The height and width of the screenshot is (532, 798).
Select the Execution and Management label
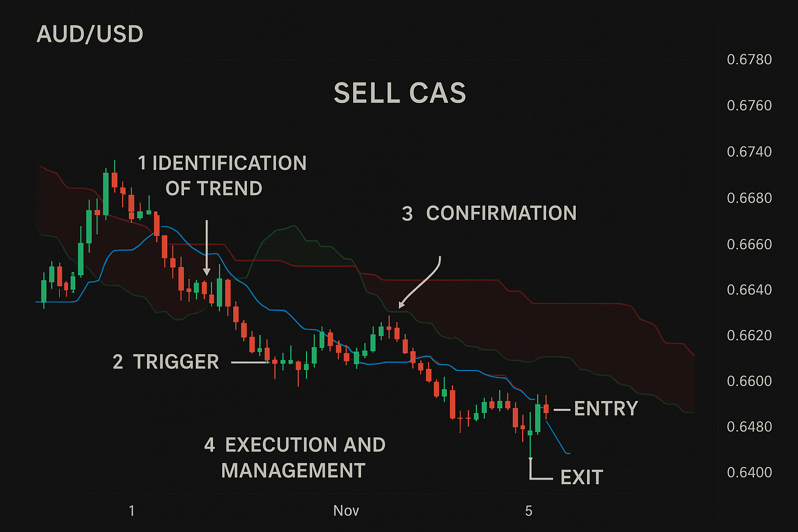295,458
